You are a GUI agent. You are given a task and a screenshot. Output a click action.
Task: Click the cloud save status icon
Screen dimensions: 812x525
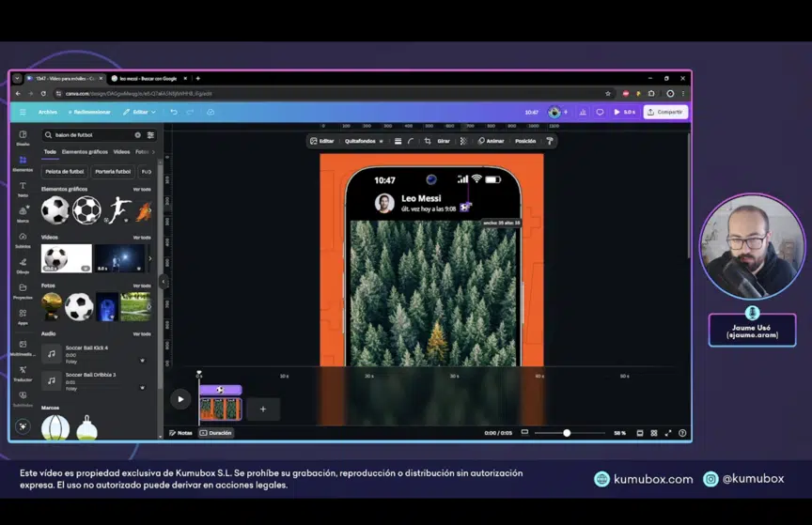pos(211,112)
